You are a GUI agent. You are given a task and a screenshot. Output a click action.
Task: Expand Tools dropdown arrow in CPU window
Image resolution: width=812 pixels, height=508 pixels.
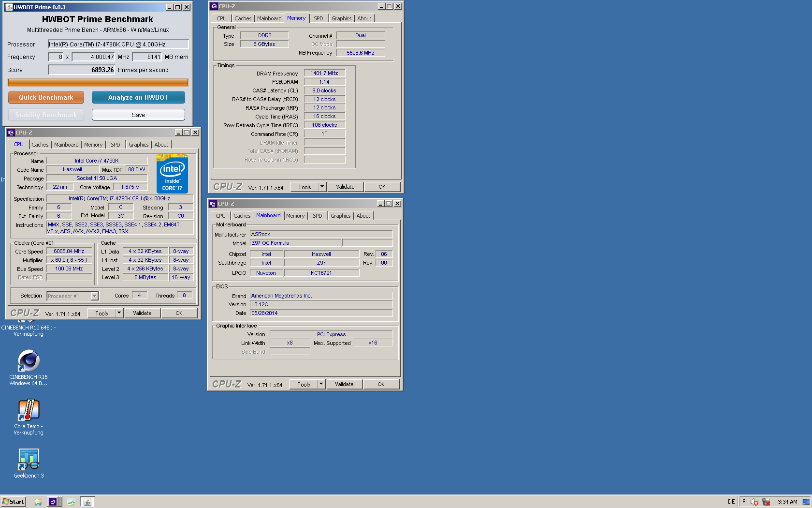pyautogui.click(x=119, y=313)
